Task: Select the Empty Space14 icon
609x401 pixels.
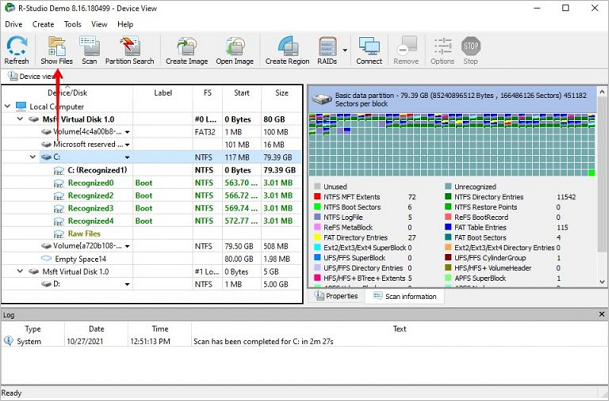Action: tap(46, 258)
